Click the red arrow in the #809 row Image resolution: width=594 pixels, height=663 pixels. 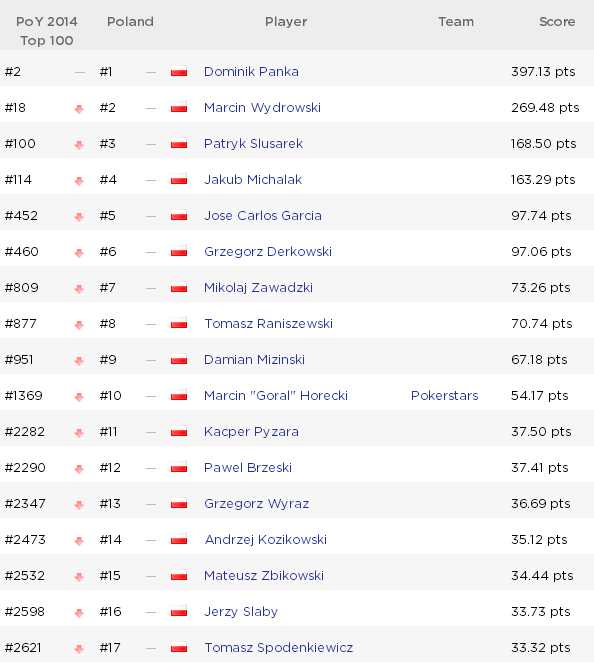click(79, 289)
